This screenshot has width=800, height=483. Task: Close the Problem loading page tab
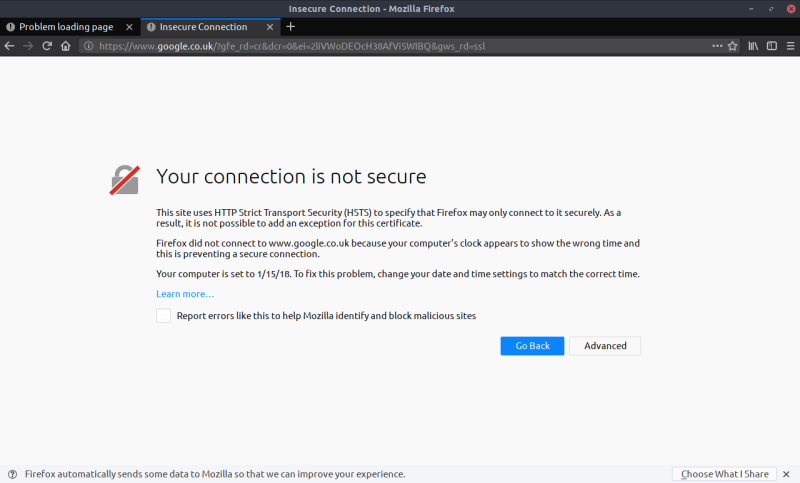129,27
